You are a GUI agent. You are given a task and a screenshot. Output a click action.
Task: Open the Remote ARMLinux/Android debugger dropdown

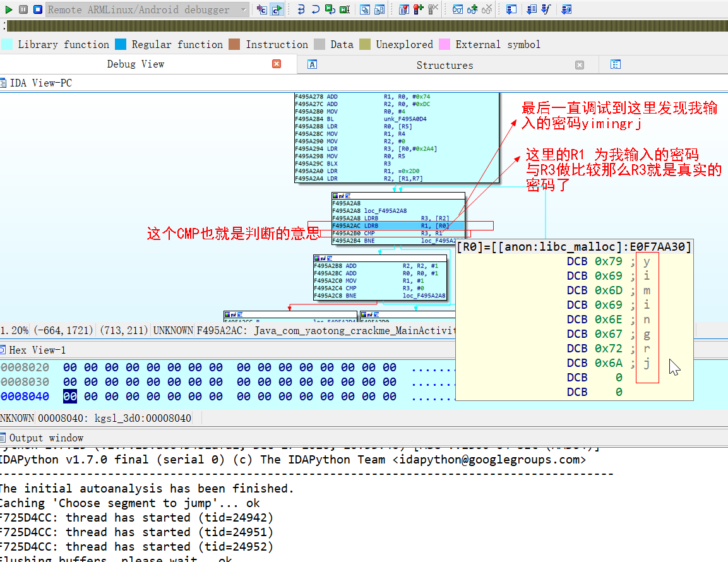click(x=147, y=9)
